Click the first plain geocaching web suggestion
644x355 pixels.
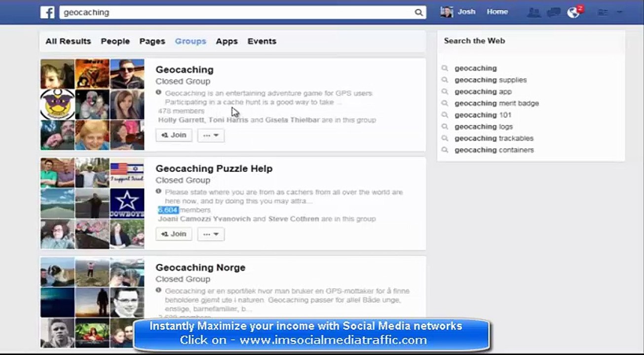pyautogui.click(x=476, y=69)
